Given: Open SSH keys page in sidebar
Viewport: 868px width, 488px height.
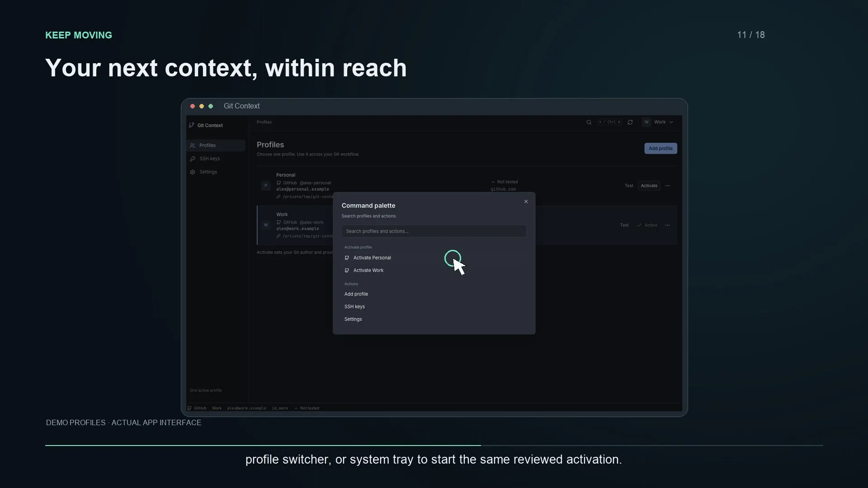Looking at the screenshot, I should (x=216, y=159).
